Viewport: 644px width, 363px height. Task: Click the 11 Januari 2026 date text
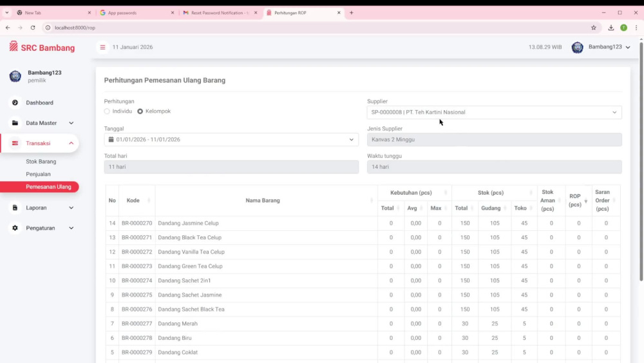(x=132, y=47)
